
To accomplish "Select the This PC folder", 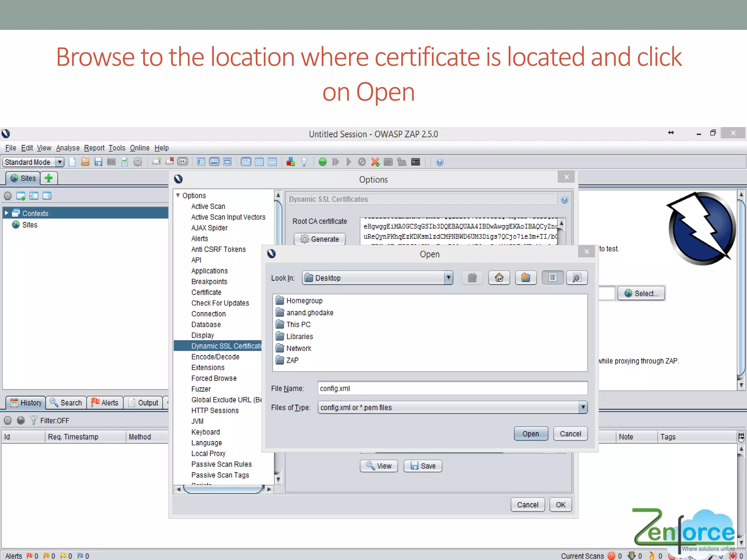I will point(293,324).
